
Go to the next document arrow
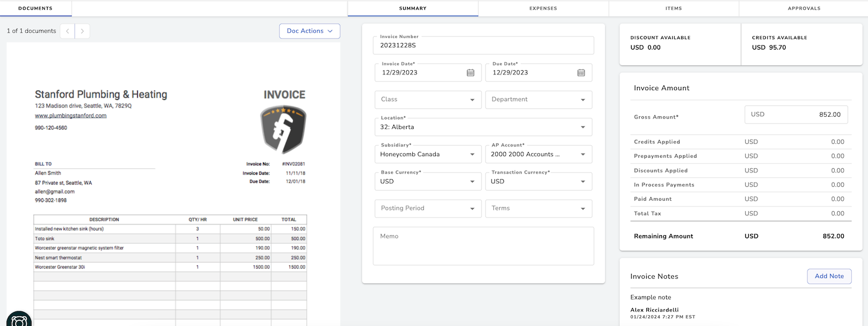click(82, 31)
